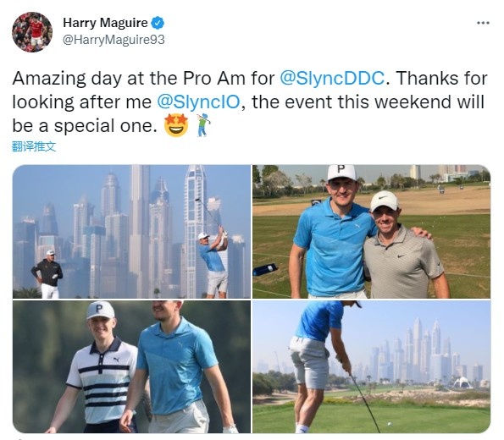
Task: Open photo of two men posing on range
Action: pyautogui.click(x=372, y=232)
